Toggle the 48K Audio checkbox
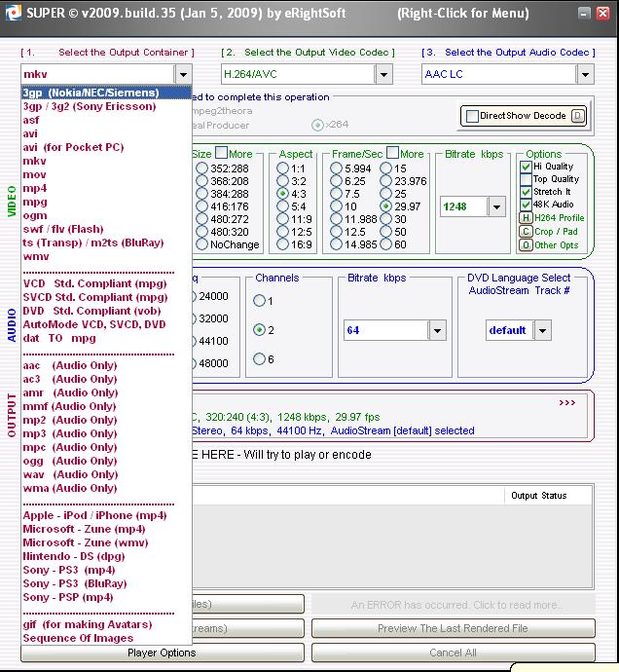 tap(526, 205)
